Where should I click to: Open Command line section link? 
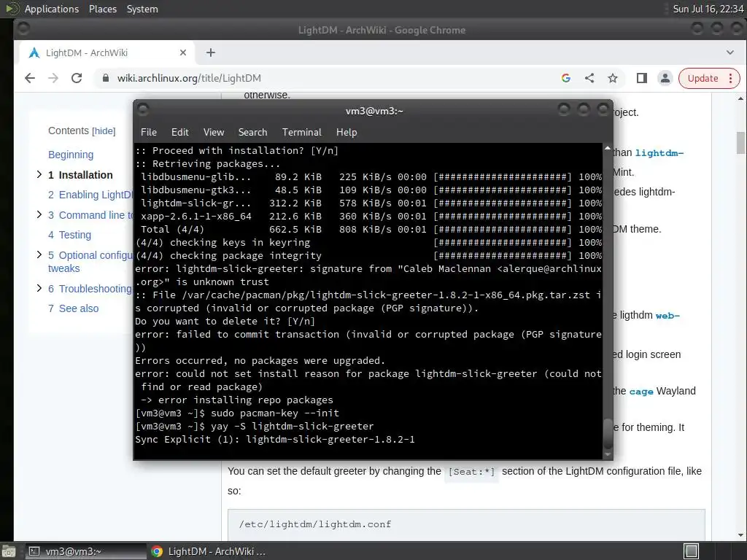point(90,215)
